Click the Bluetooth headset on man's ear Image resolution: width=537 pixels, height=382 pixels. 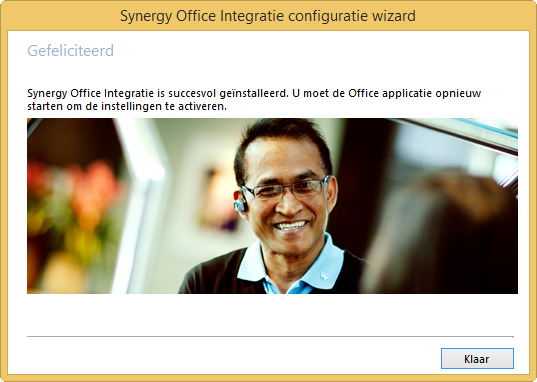pyautogui.click(x=240, y=201)
